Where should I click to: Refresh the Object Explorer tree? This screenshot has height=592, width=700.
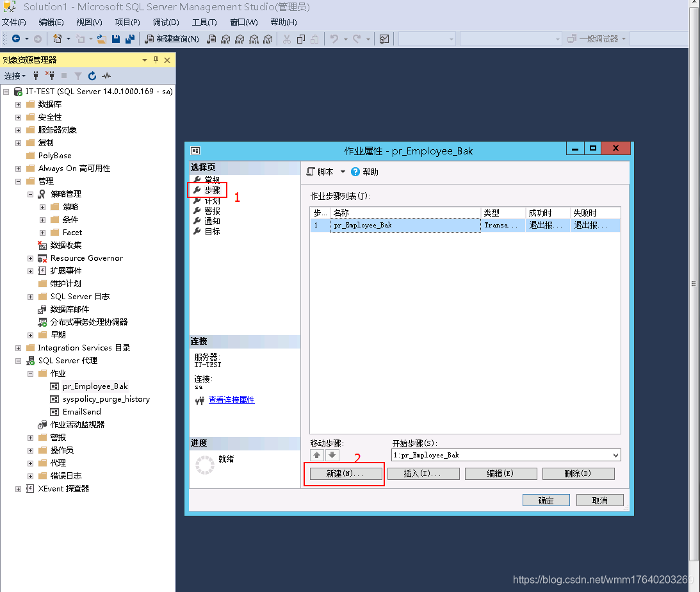pyautogui.click(x=92, y=76)
